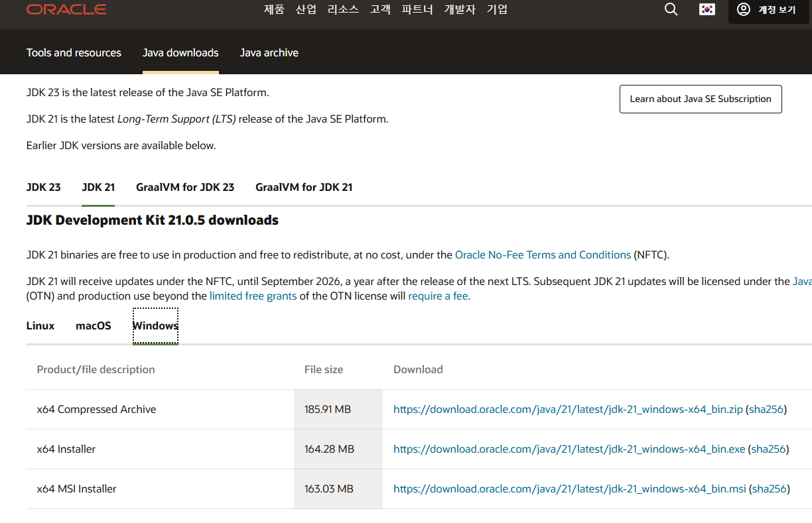This screenshot has width=812, height=523.
Task: Open the Java archive tab
Action: (269, 53)
